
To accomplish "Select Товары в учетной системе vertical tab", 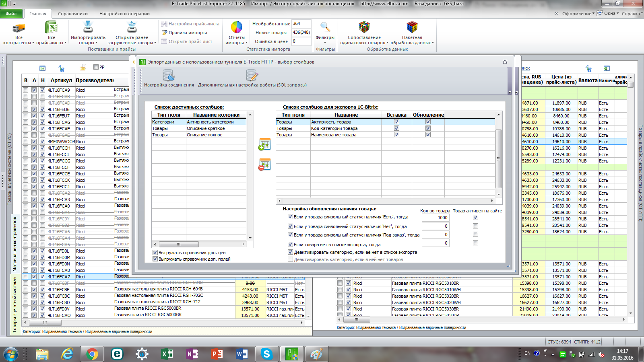I will 15,305.
